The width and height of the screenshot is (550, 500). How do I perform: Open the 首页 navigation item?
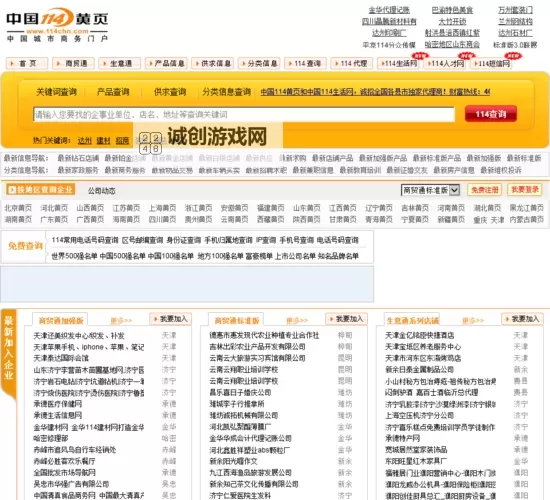point(27,64)
